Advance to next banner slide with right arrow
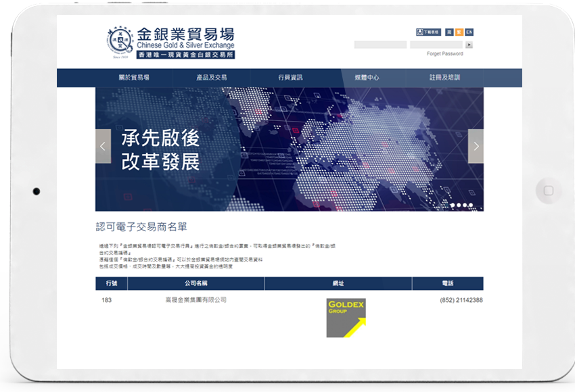 point(476,146)
